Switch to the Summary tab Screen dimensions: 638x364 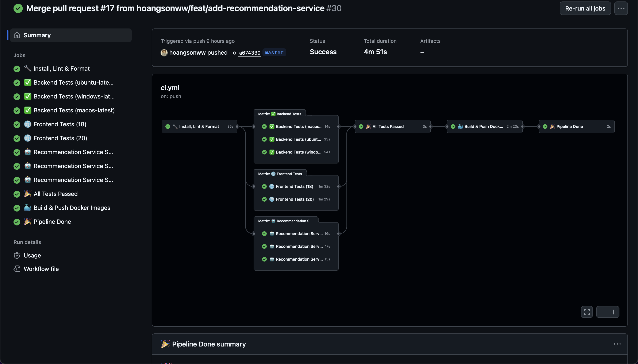37,35
